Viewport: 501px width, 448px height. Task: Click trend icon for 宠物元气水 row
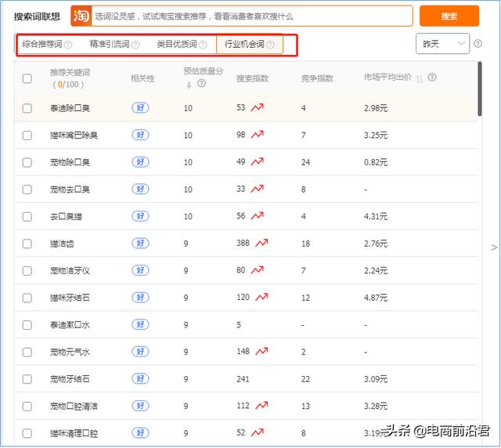261,352
